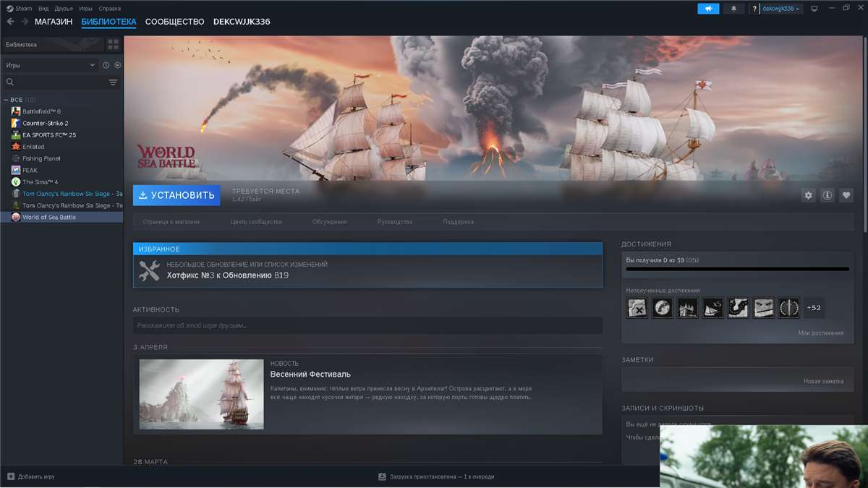Click the library search magnifier icon
The width and height of the screenshot is (868, 488).
10,82
